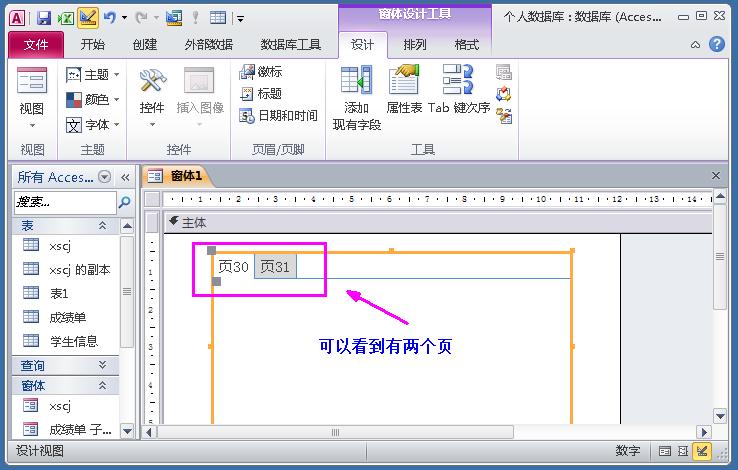This screenshot has width=738, height=470.
Task: Click the form view icon in quick access toolbar
Action: click(174, 18)
